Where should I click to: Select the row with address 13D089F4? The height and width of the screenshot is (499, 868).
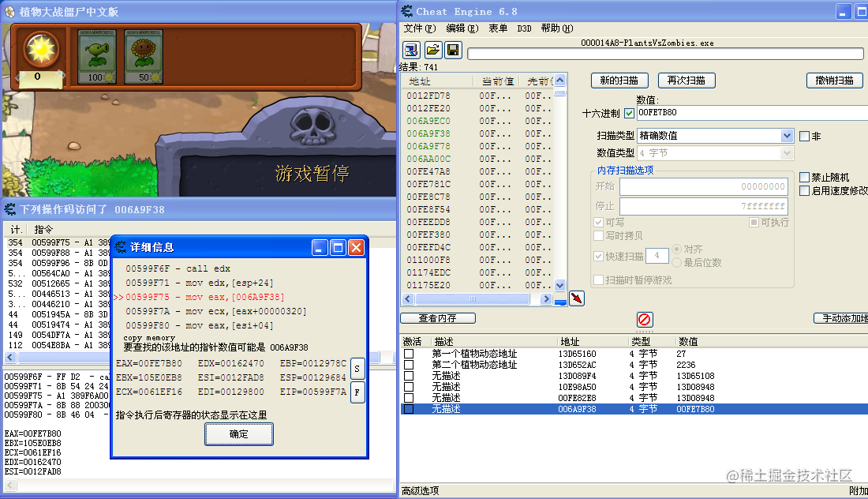(x=634, y=376)
